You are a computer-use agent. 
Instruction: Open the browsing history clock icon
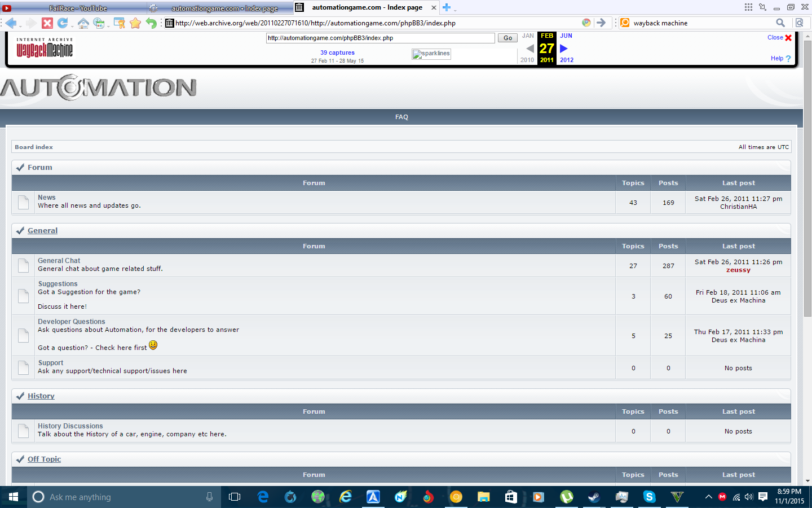(99, 23)
